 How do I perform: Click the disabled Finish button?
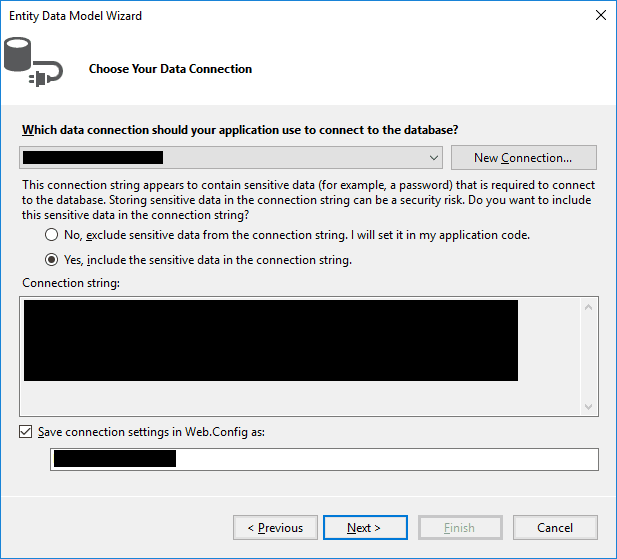tap(460, 528)
